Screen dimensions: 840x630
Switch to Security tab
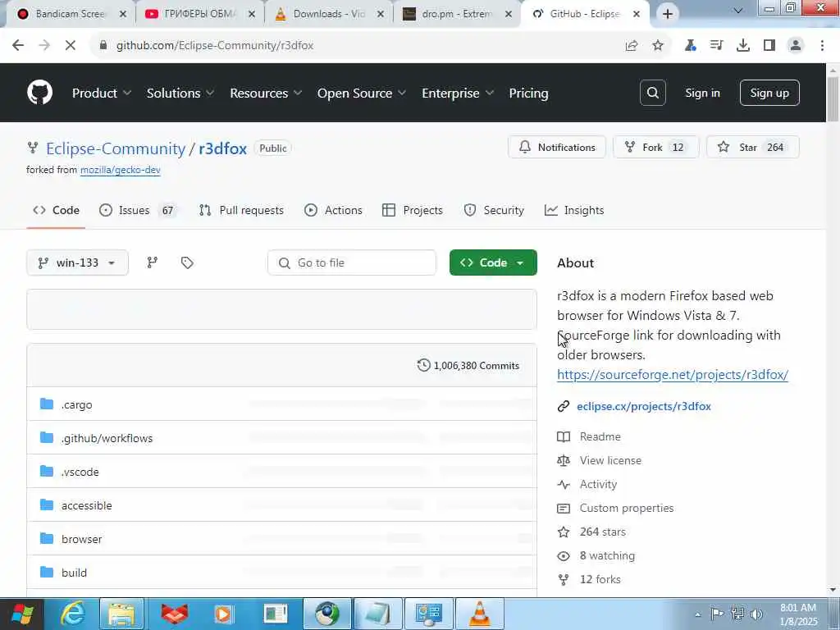pos(493,211)
